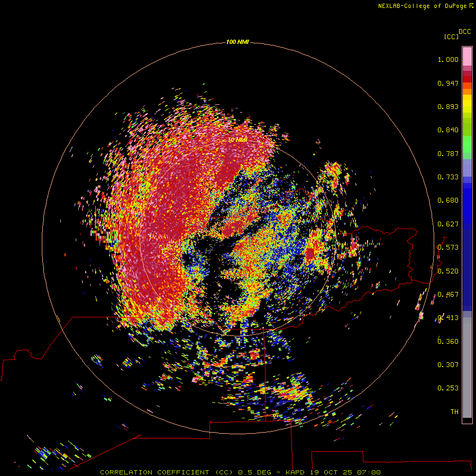The image size is (476, 476).
Task: Click the 0.5 DEG elevation text
Action: (254, 472)
